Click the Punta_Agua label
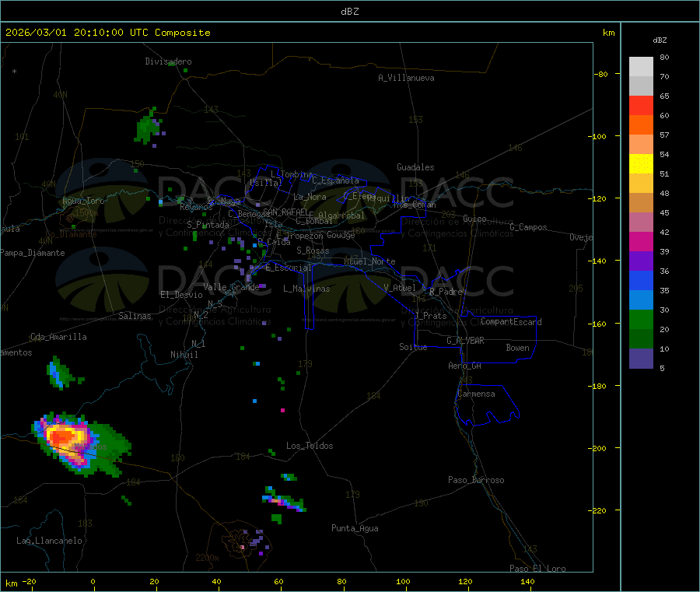Screen dimensions: 700x592 (355, 528)
